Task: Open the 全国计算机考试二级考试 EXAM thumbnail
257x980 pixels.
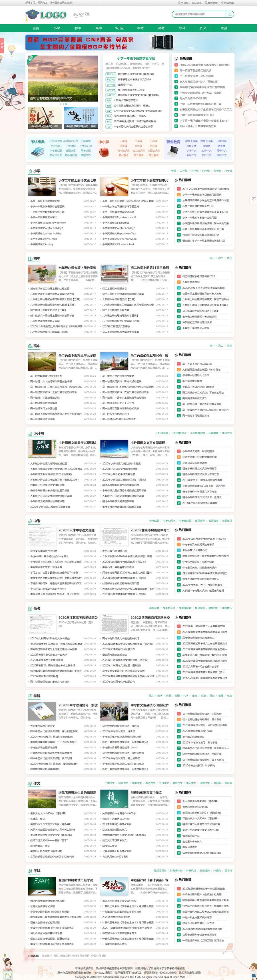Action: coord(42,886)
